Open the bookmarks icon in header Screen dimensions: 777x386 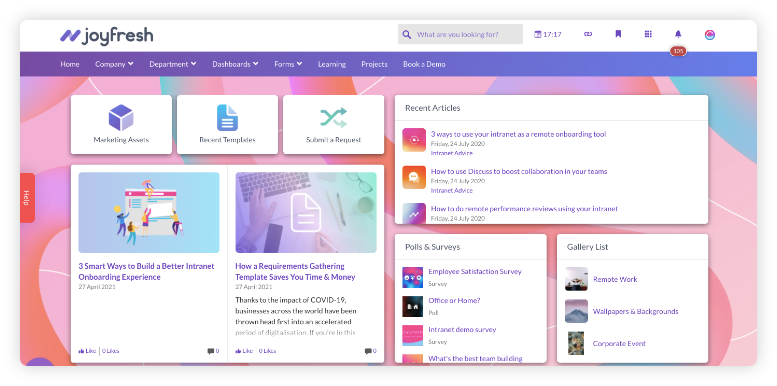618,34
